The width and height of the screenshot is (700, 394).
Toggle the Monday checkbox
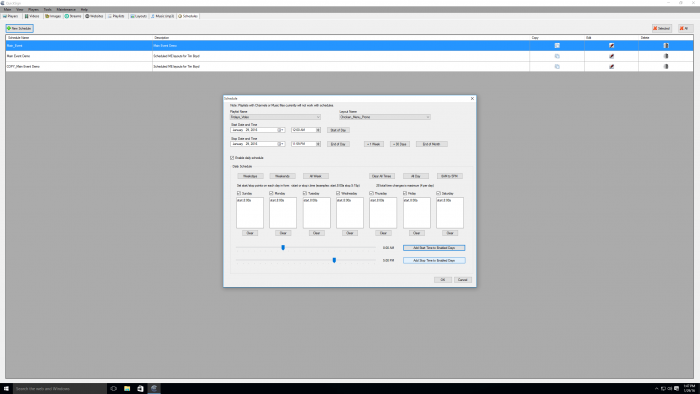(x=271, y=193)
